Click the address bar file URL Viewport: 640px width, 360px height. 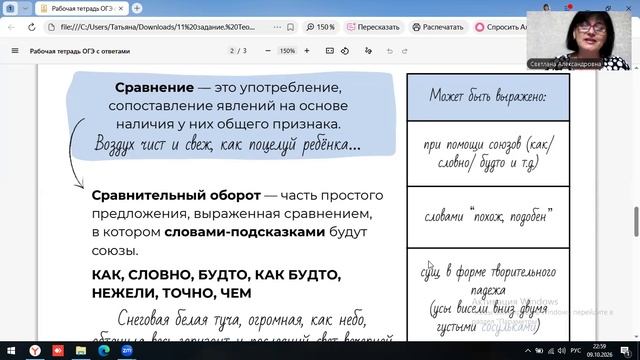point(158,27)
